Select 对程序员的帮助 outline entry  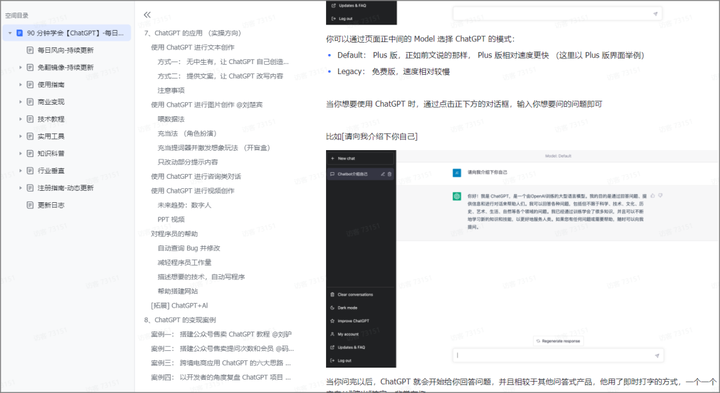coord(174,234)
